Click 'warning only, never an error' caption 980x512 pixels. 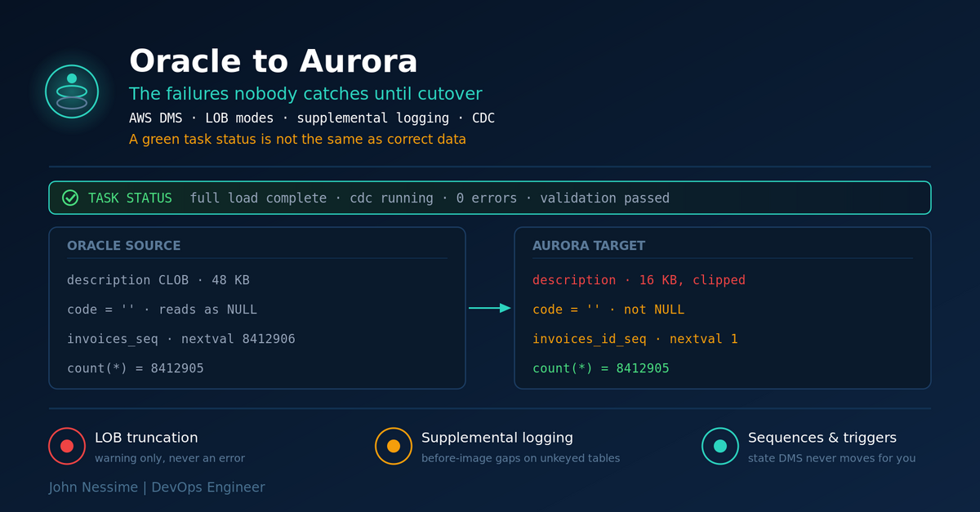coord(170,458)
